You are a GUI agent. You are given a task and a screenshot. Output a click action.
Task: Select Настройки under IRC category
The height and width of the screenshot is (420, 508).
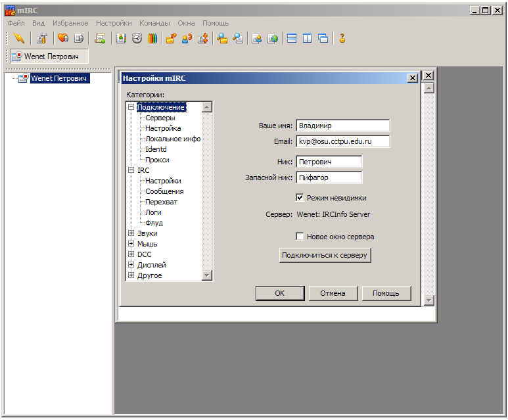(x=163, y=181)
